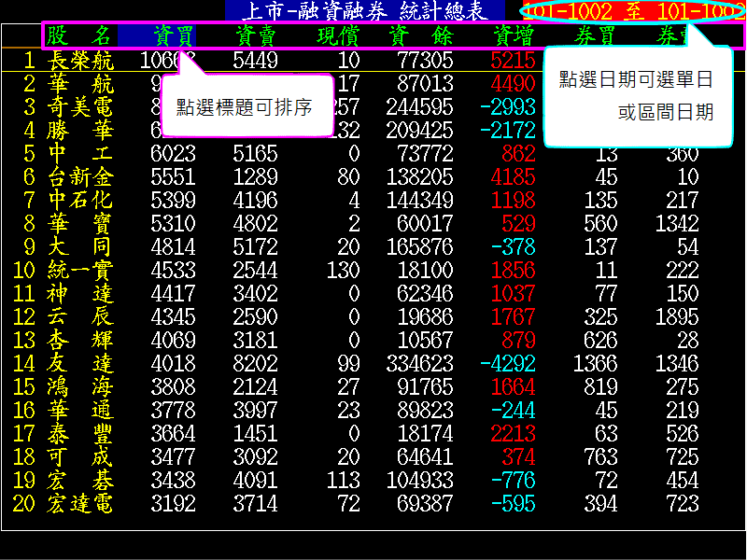The width and height of the screenshot is (747, 560).
Task: Sort the table by 資買 column header
Action: pos(173,36)
